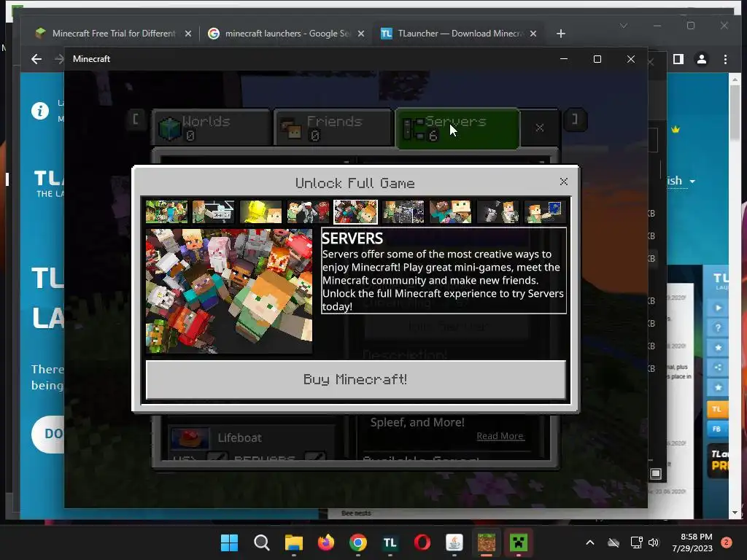Select the thumbnail with Alex and grey creature
747x560 pixels.
(498, 212)
